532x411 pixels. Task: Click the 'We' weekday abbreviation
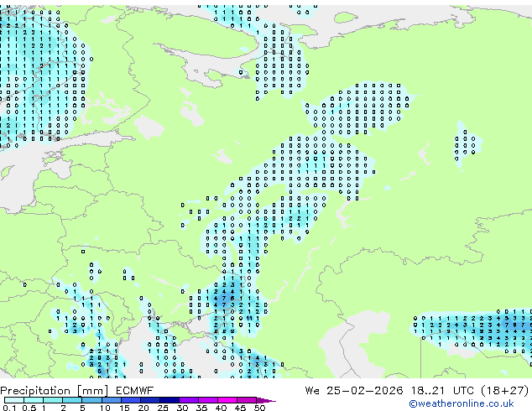[312, 391]
